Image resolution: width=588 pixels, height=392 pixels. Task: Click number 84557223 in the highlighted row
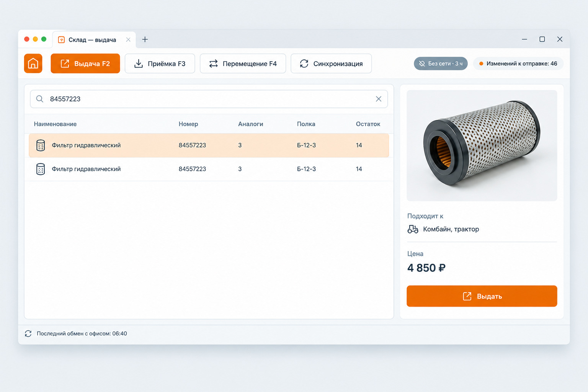192,145
